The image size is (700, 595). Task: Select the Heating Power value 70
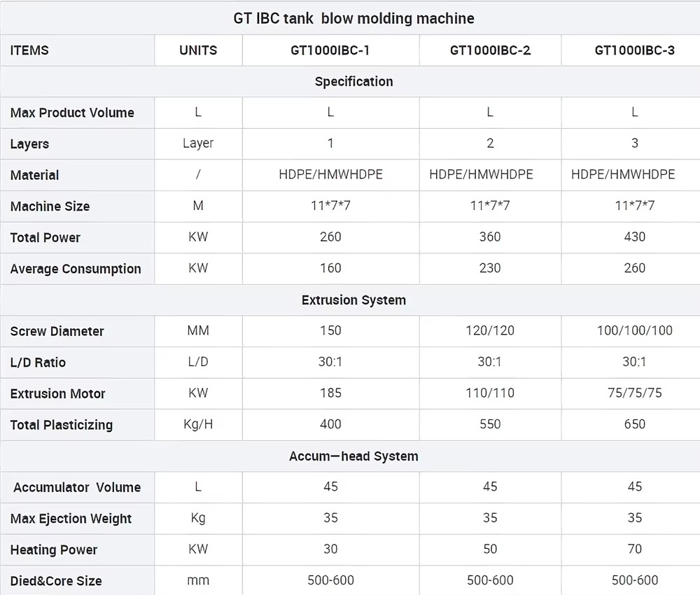(x=634, y=549)
